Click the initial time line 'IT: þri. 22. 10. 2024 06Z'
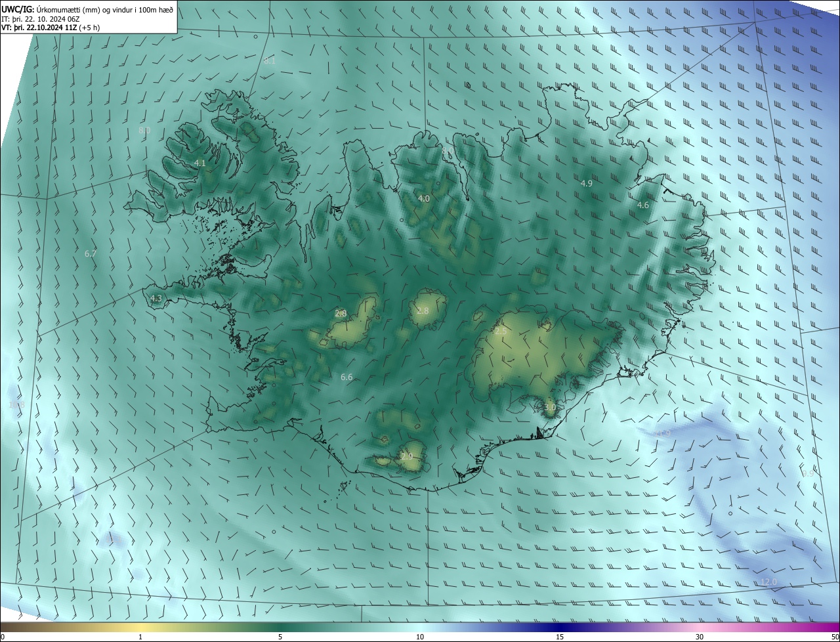 pyautogui.click(x=40, y=18)
